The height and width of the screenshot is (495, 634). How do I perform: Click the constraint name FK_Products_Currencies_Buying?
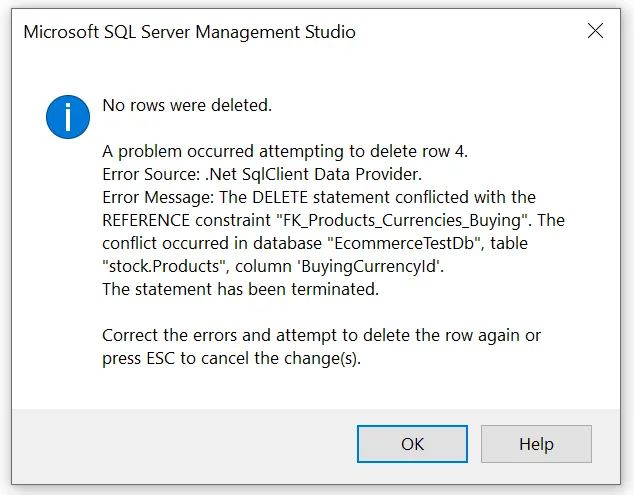click(407, 220)
